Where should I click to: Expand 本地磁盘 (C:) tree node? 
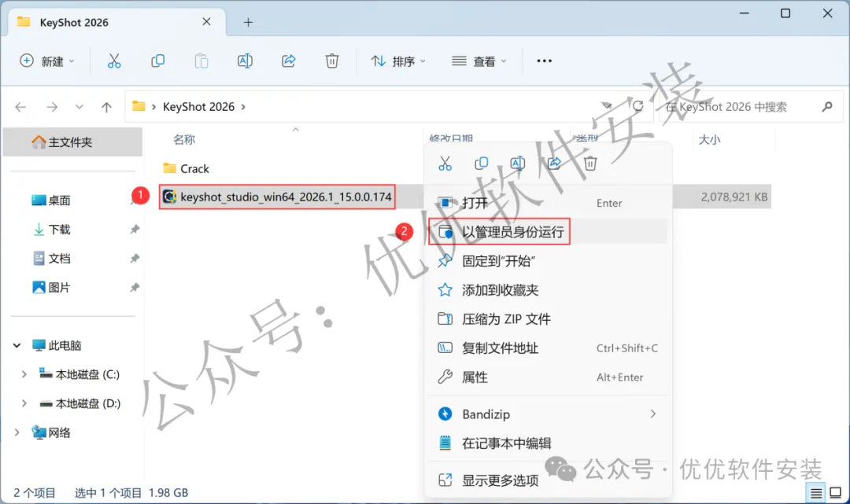[x=24, y=374]
